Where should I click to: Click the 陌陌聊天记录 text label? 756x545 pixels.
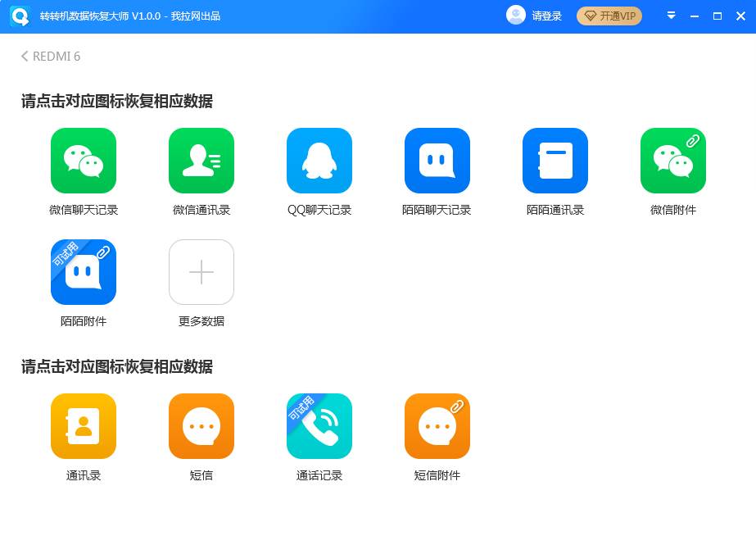(x=437, y=211)
